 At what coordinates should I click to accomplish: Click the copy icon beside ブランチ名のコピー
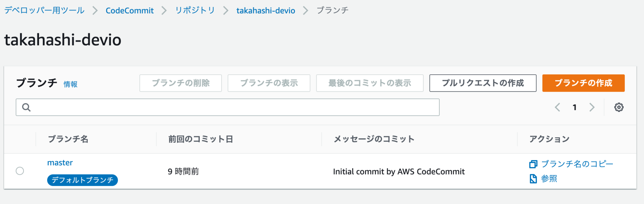(x=533, y=164)
